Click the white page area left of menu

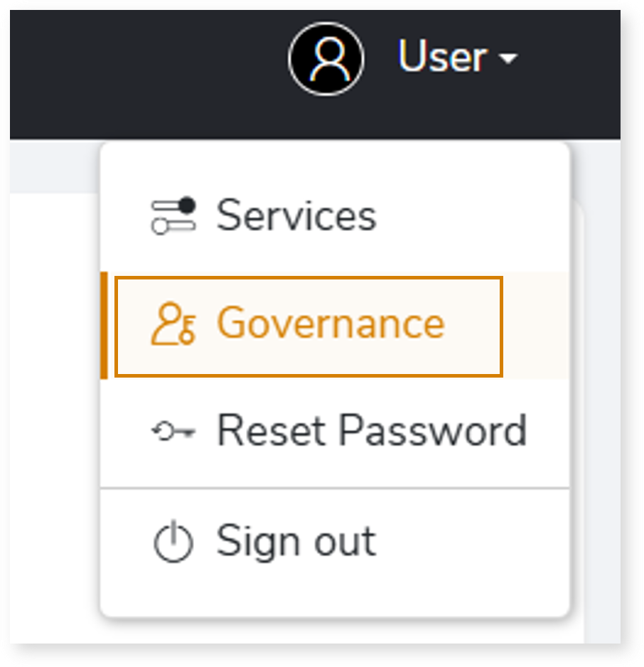[55, 417]
